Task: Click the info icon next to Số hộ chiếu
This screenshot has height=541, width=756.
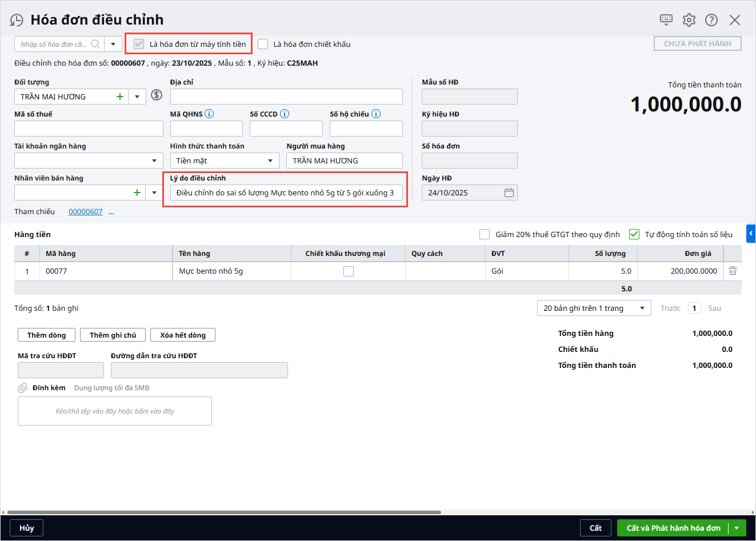Action: (x=376, y=114)
